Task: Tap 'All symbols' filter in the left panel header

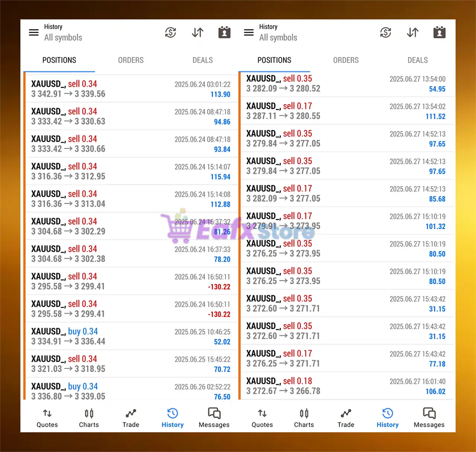Action: click(x=63, y=38)
